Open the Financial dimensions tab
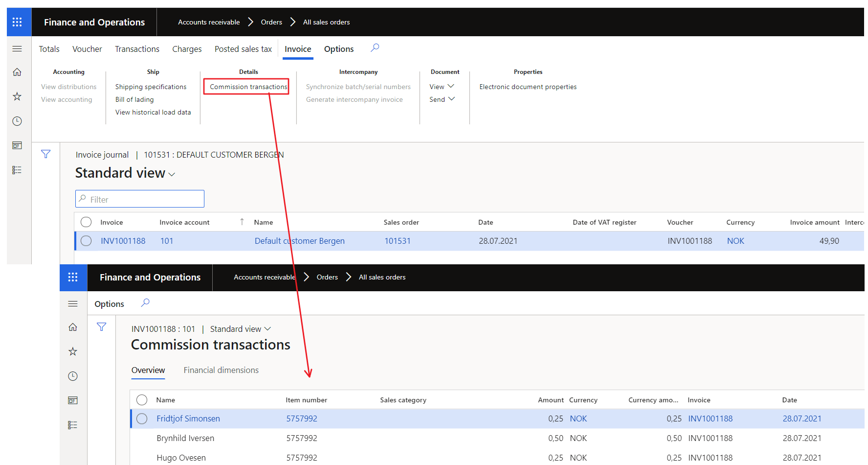 [x=221, y=370]
